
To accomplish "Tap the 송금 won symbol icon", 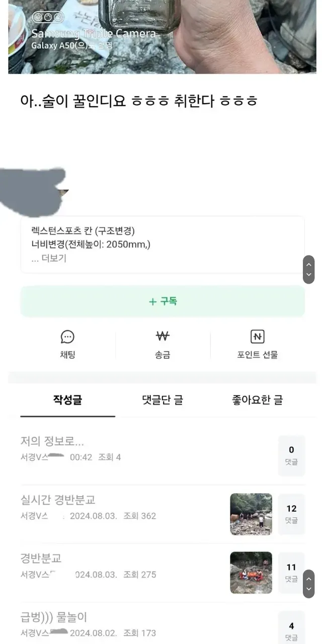I will click(163, 337).
